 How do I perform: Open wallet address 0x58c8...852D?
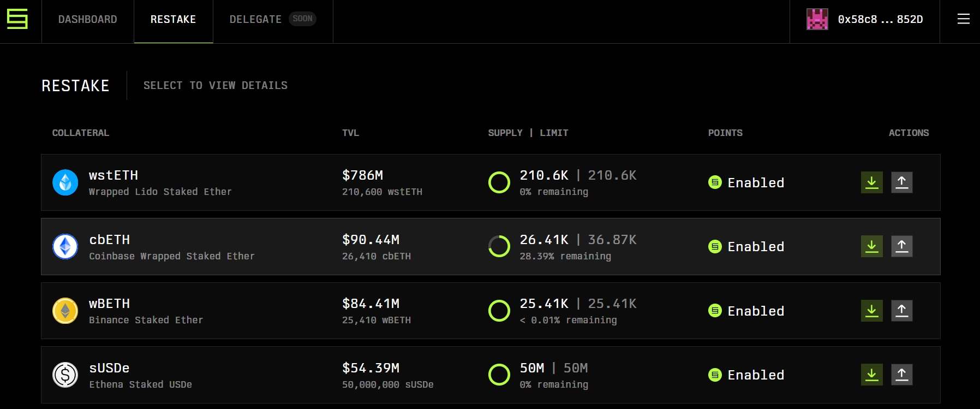(x=880, y=20)
